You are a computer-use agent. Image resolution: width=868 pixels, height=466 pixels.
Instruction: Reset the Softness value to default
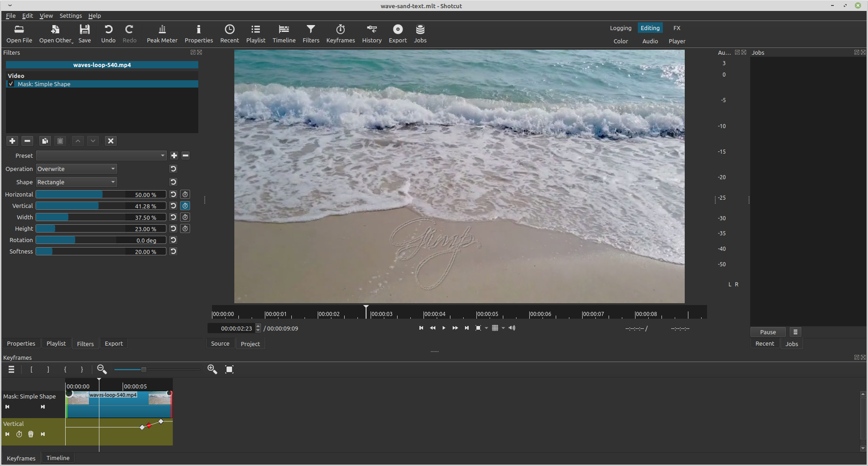[x=173, y=251]
